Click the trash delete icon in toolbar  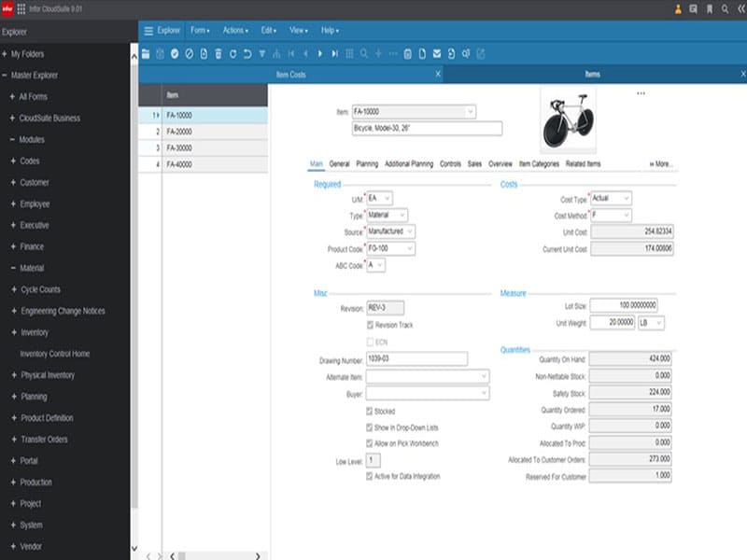click(x=218, y=54)
